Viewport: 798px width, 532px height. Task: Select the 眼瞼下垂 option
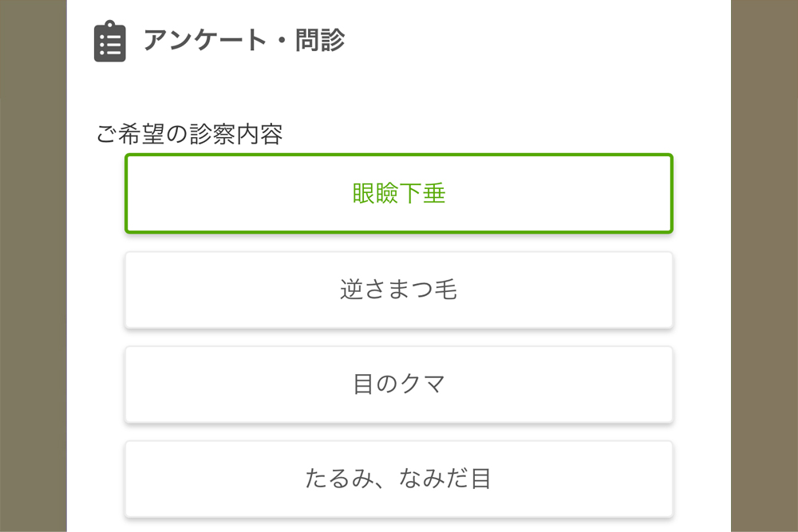[399, 193]
